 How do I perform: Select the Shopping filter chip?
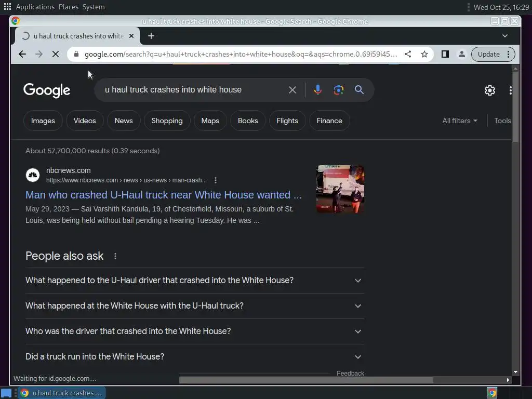click(167, 121)
